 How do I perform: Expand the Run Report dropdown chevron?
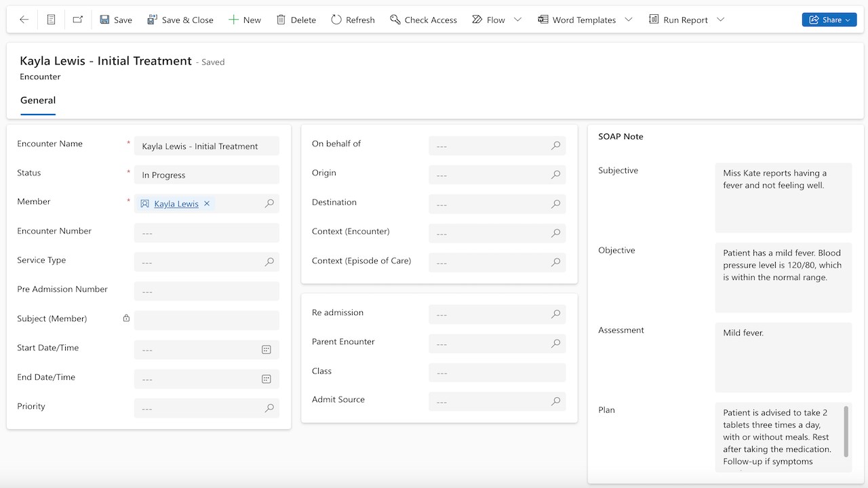click(720, 20)
